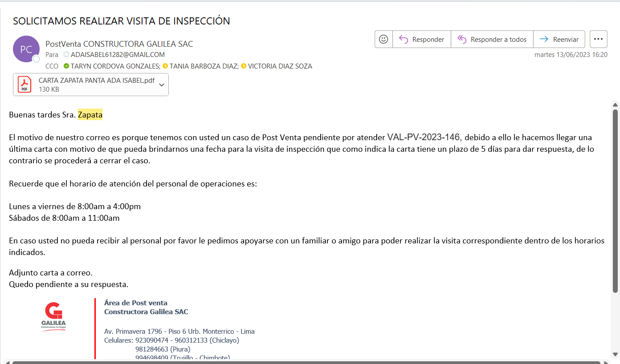The image size is (620, 364).
Task: Click the green presence icon beside TARYN CORDOVA
Action: click(x=66, y=66)
